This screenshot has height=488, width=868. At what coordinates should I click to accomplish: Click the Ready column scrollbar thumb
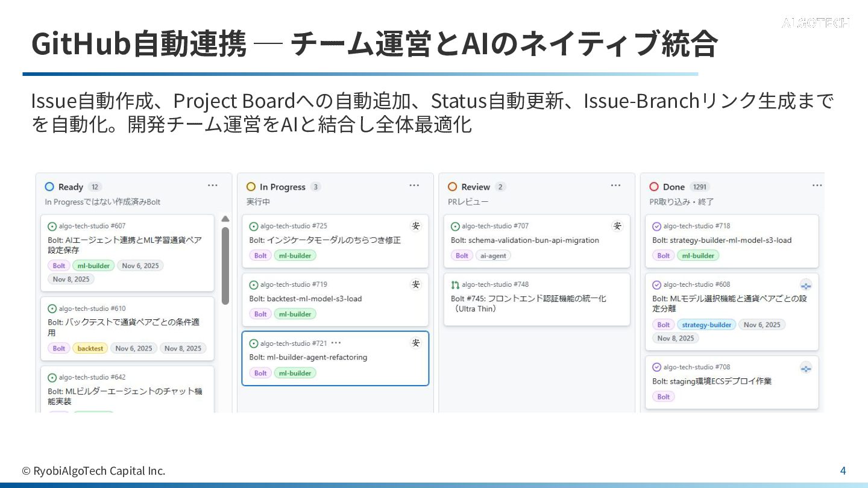(225, 266)
